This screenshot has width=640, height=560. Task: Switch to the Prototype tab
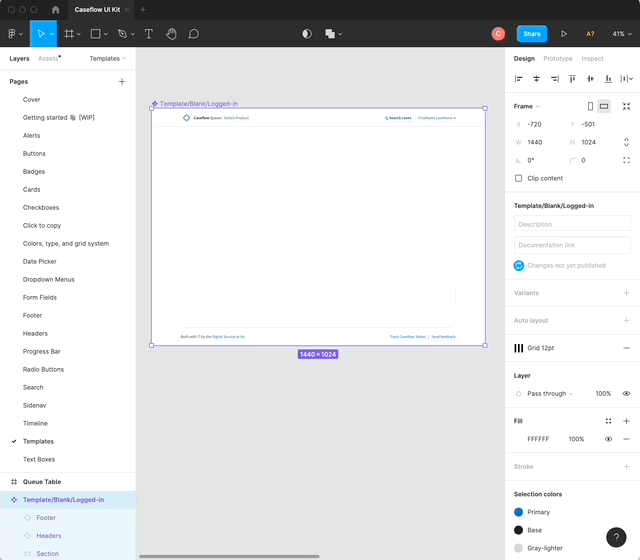click(558, 59)
